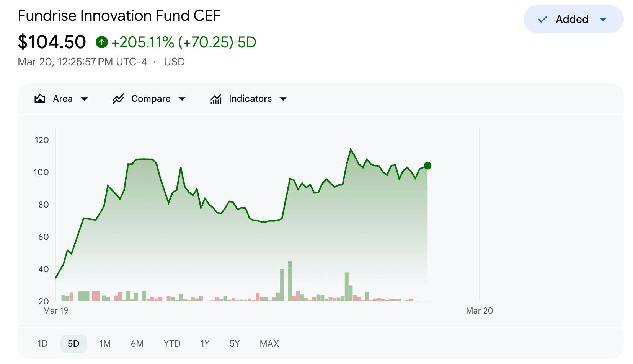Show the 5Y price history
The width and height of the screenshot is (633, 364).
(x=234, y=344)
